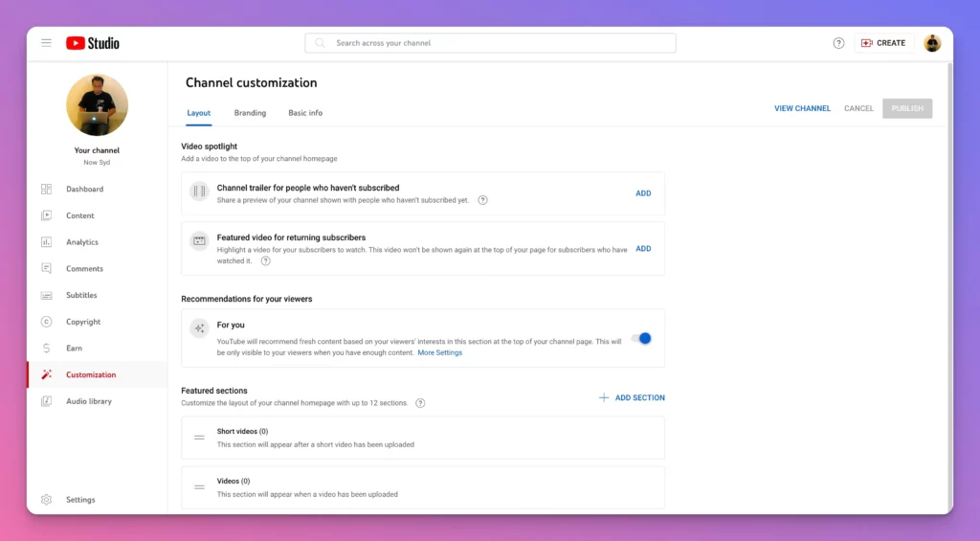The image size is (980, 541).
Task: Switch to the Branding tab
Action: pos(250,113)
